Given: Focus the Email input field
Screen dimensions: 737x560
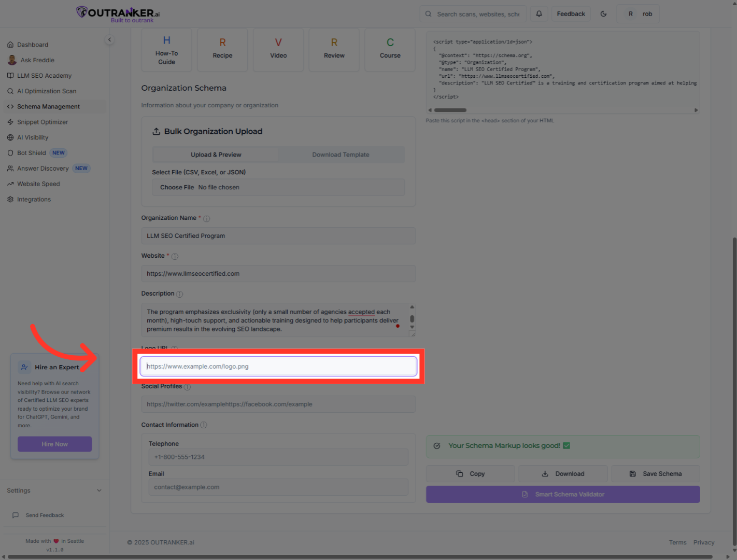Looking at the screenshot, I should pos(278,487).
